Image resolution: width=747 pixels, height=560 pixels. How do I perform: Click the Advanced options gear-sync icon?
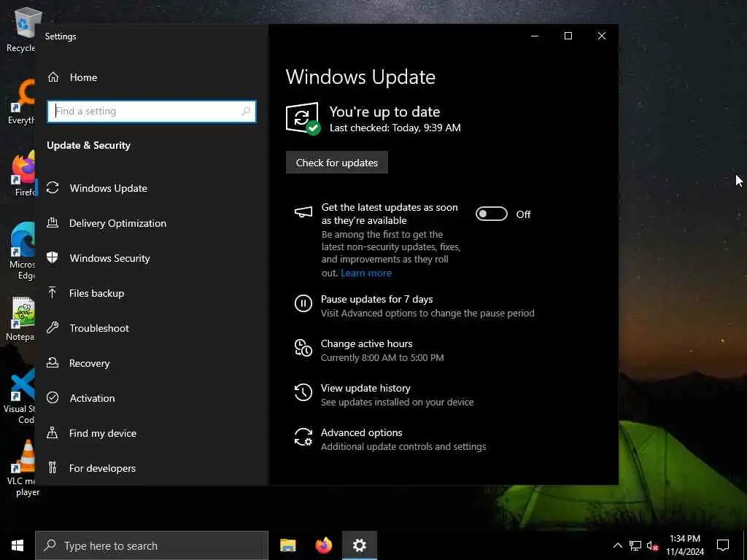tap(303, 437)
